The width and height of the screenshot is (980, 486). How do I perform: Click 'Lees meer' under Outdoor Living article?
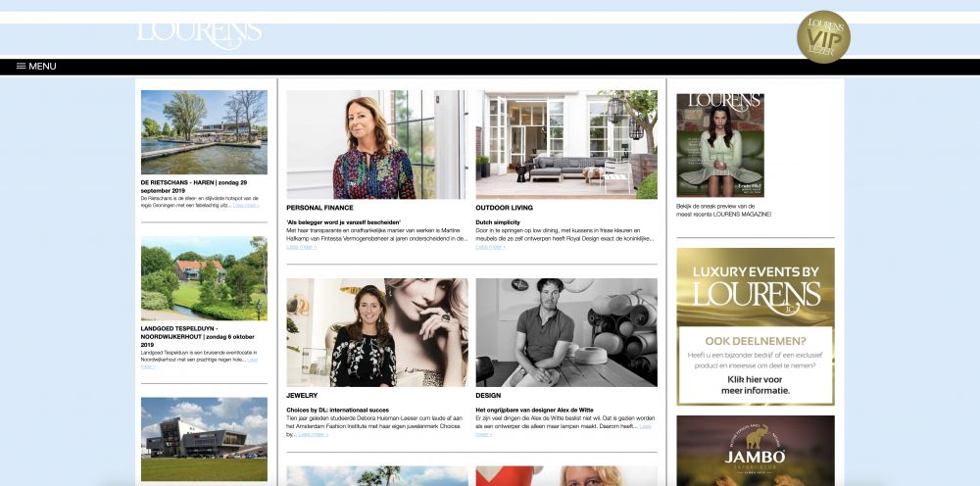click(x=491, y=247)
